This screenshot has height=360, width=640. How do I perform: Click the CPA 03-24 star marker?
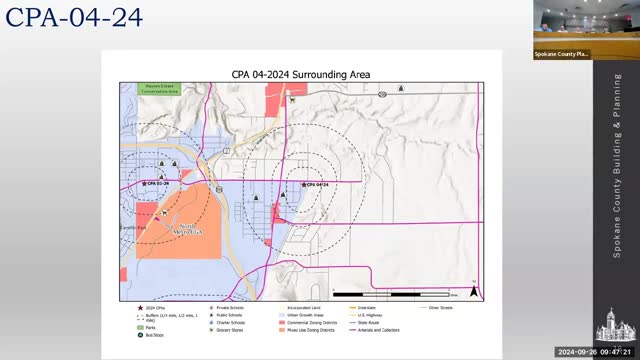coord(144,184)
